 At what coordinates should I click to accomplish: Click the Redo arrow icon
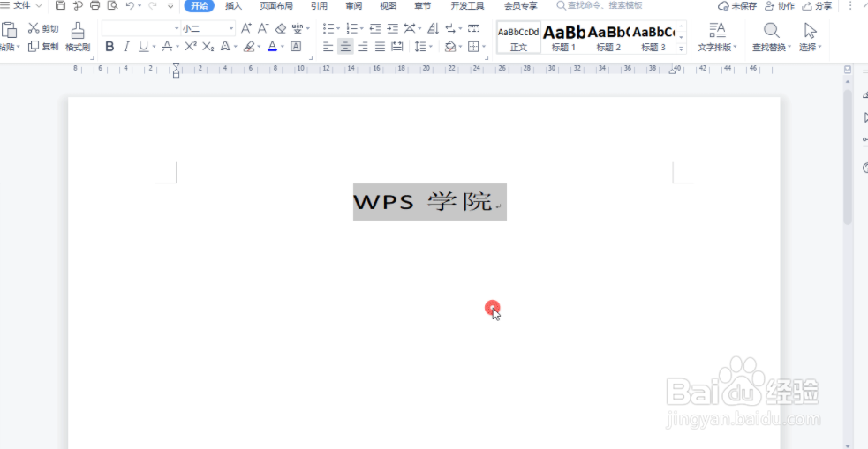(152, 6)
